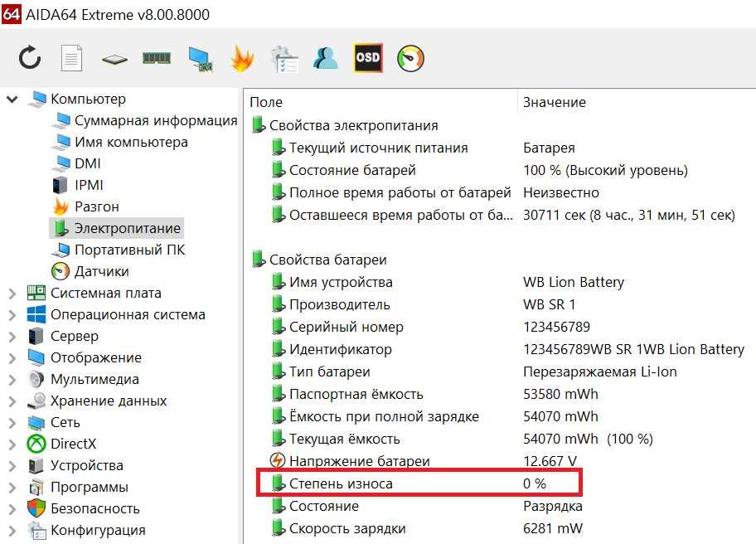This screenshot has height=544, width=756.
Task: Open the Портативный ПК tree item
Action: (x=118, y=250)
